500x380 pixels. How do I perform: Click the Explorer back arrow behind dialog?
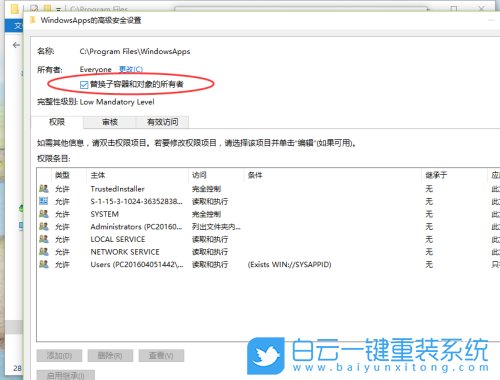tap(16, 45)
